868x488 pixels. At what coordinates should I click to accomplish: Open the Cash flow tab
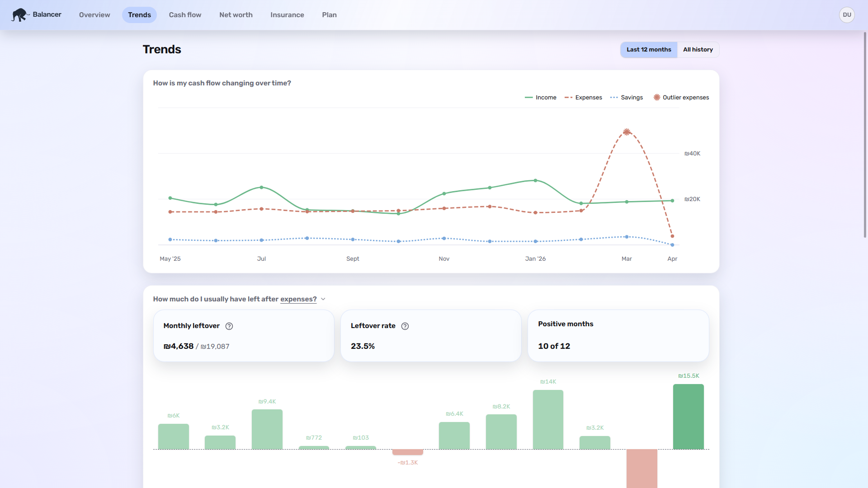tap(185, 15)
